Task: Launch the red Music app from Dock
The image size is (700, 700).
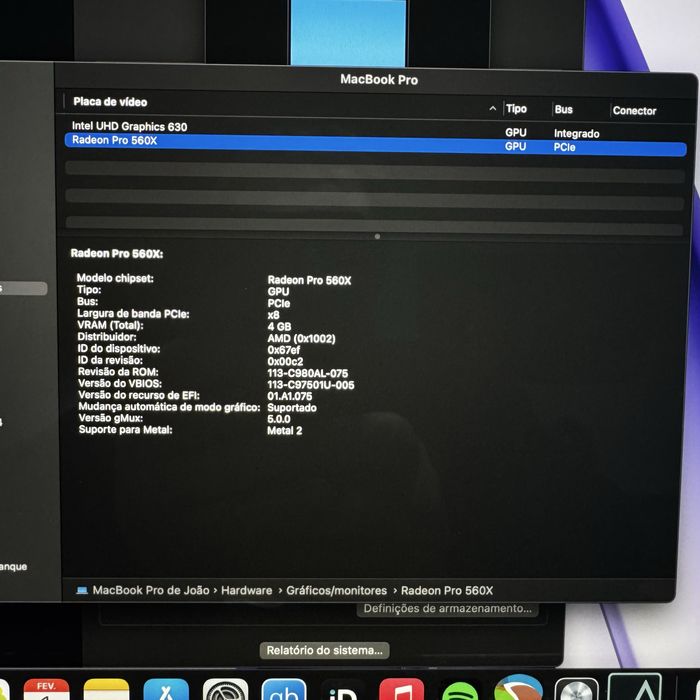Action: click(401, 689)
